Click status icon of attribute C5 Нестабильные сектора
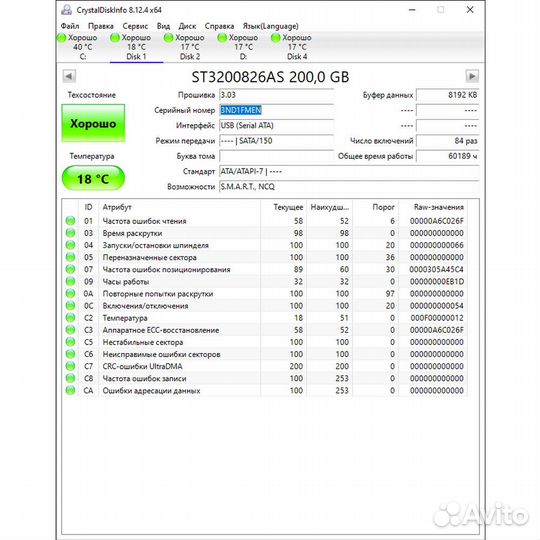Image resolution: width=540 pixels, height=540 pixels. point(71,342)
